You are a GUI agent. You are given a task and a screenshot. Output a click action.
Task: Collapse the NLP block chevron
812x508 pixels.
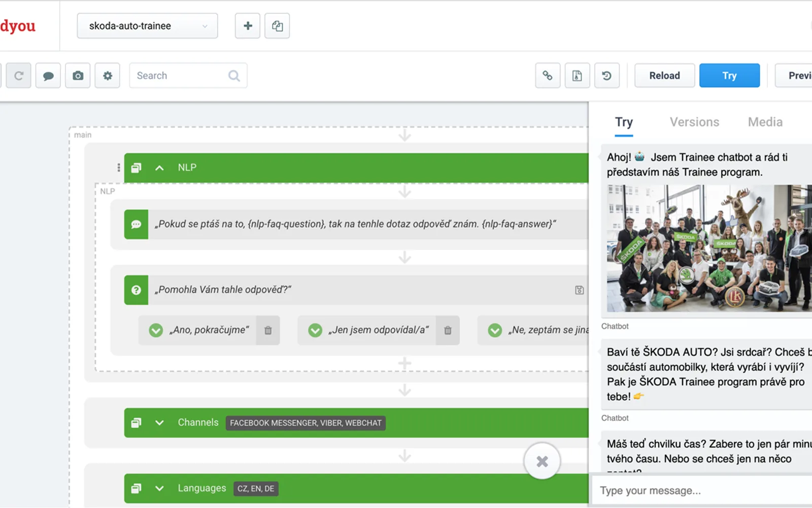point(159,168)
